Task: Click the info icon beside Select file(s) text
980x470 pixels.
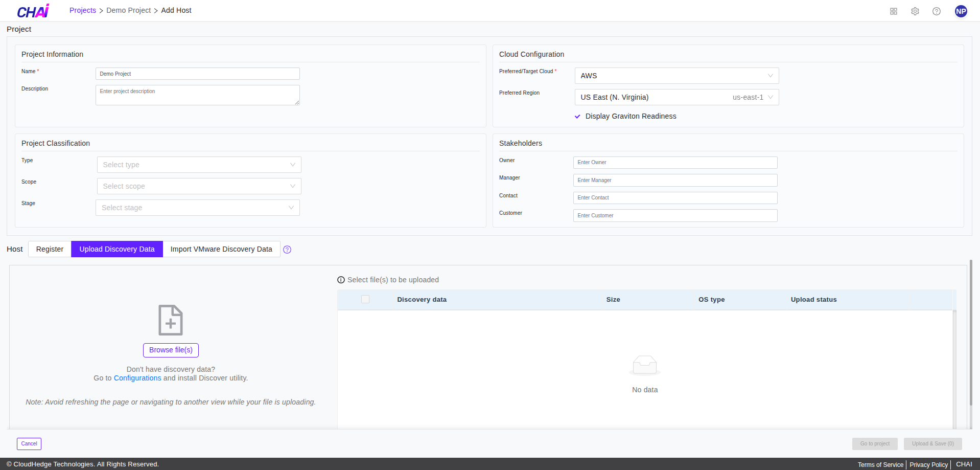Action: tap(341, 280)
